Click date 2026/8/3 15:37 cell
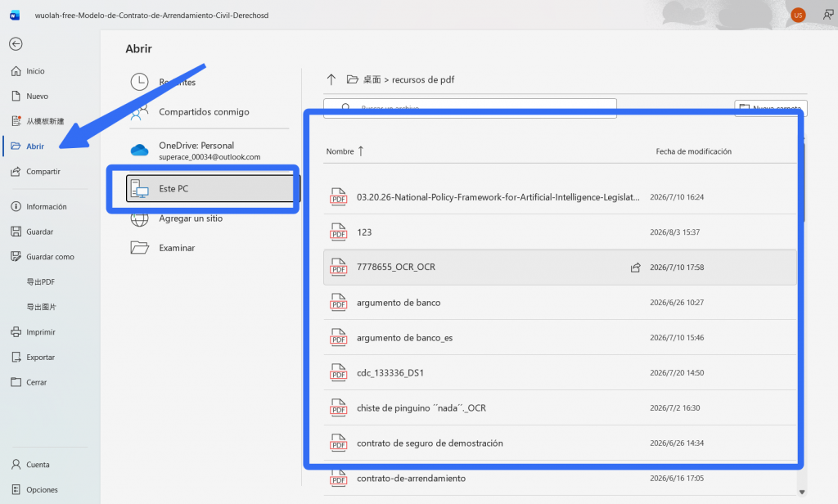 pos(674,232)
